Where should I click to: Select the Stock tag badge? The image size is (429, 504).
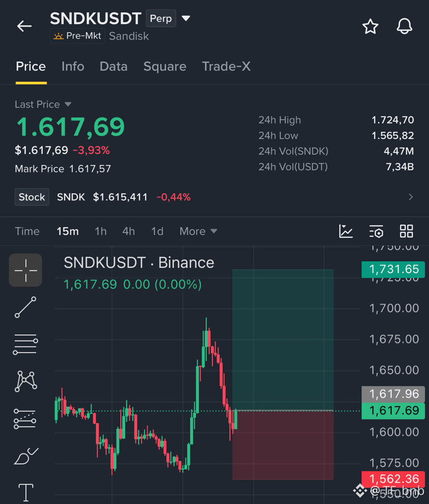coord(32,197)
